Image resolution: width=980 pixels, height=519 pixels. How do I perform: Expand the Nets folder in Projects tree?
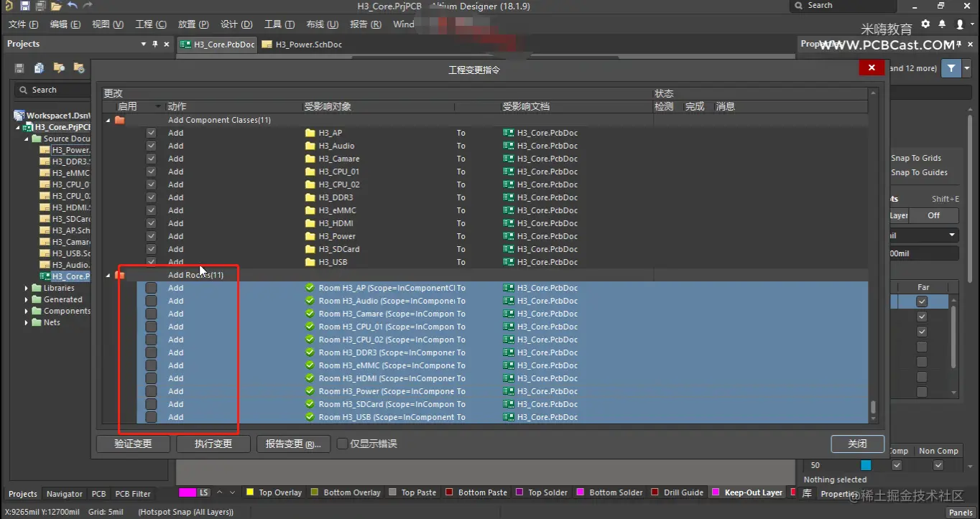pyautogui.click(x=27, y=322)
